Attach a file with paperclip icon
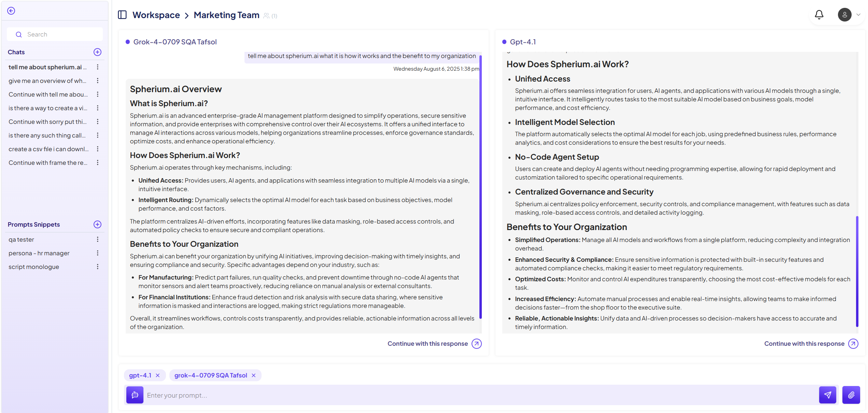The width and height of the screenshot is (868, 413). coord(851,395)
